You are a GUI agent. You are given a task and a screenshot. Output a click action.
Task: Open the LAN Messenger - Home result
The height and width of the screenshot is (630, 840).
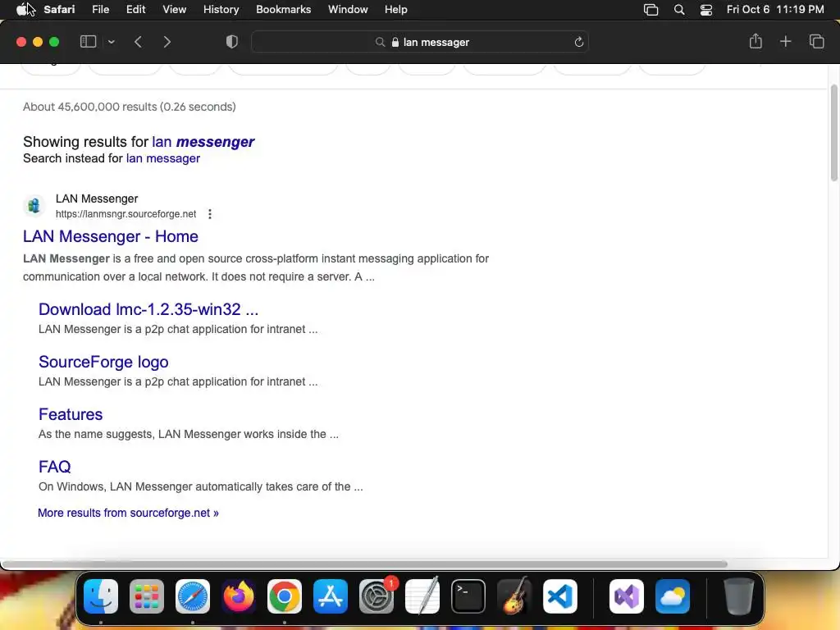coord(111,235)
